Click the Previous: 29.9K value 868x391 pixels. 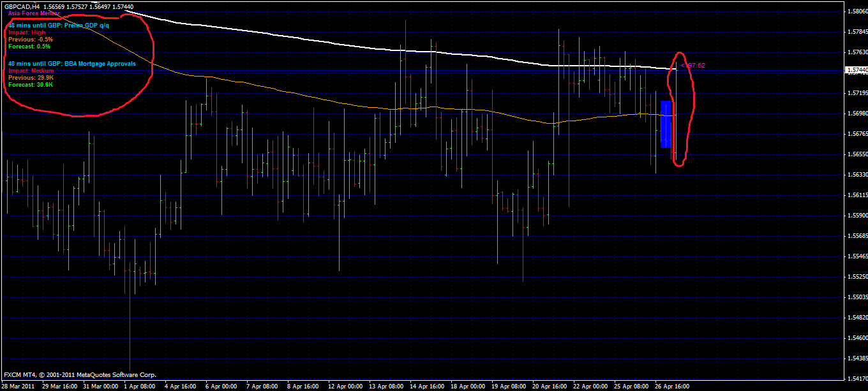(x=31, y=78)
